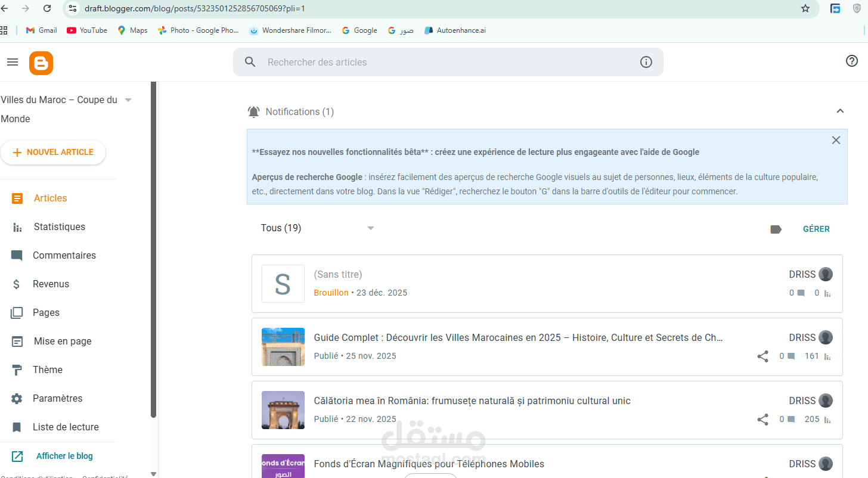Open the Tous (19) filter dropdown

click(x=318, y=228)
